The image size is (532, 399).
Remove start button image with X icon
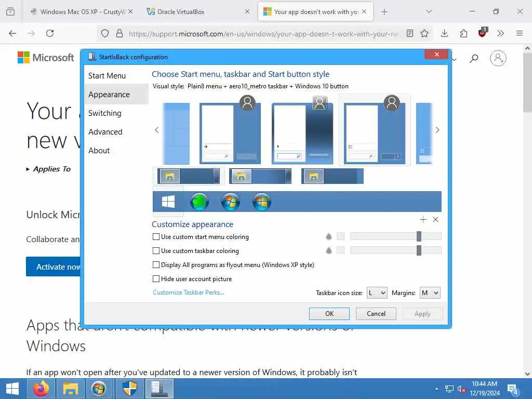coord(436,220)
